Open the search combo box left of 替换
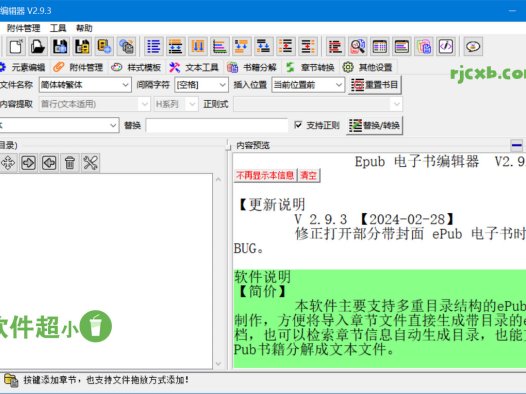 tap(59, 125)
